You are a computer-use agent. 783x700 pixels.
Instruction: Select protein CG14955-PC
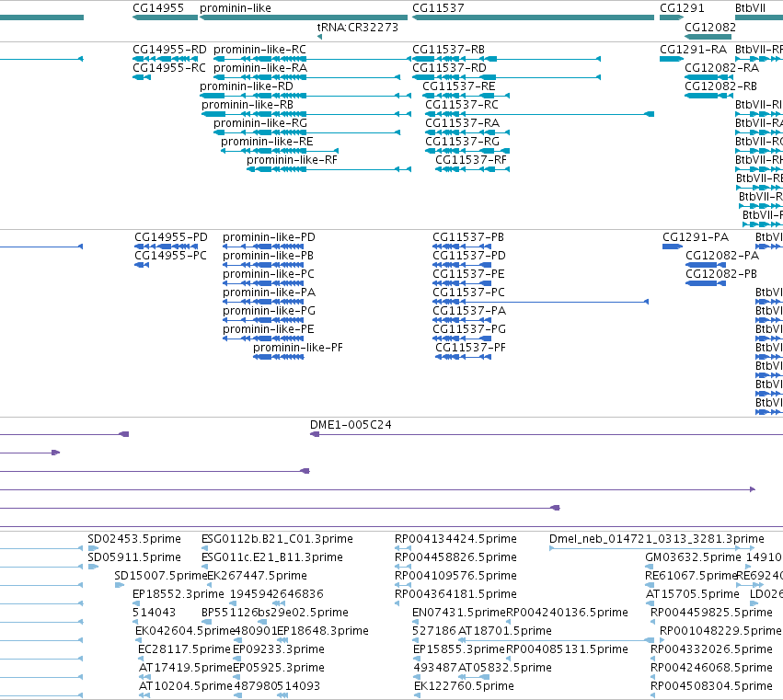pyautogui.click(x=142, y=265)
